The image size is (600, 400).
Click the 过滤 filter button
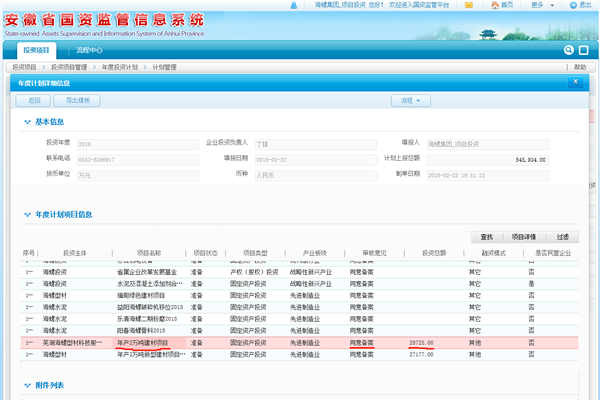(561, 237)
